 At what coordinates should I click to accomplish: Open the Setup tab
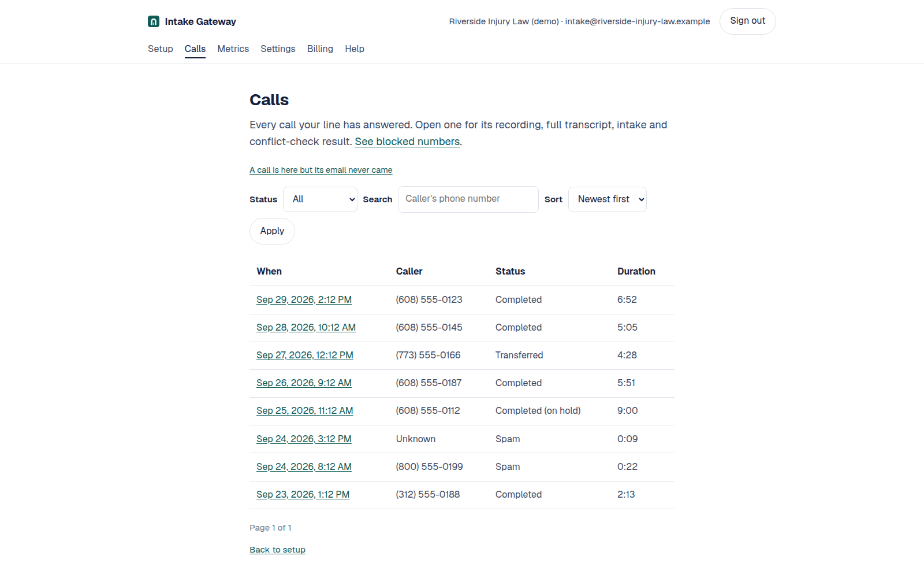[161, 49]
